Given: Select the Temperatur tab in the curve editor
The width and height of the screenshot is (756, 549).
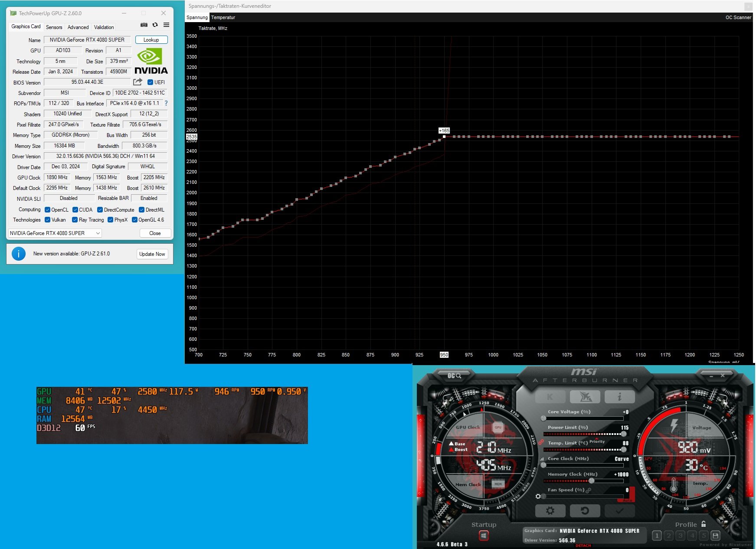Looking at the screenshot, I should 223,17.
